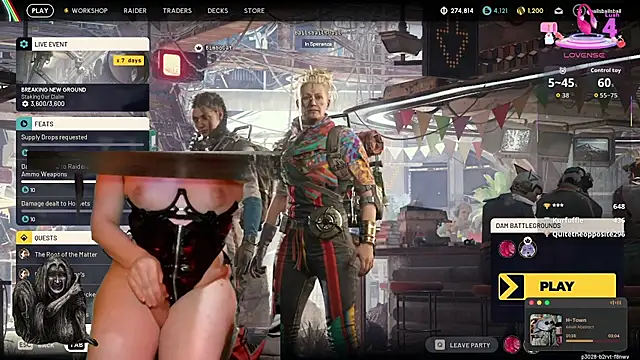Image resolution: width=640 pixels, height=360 pixels.
Task: Click the 3,600/3,600 event progress value
Action: click(x=47, y=104)
